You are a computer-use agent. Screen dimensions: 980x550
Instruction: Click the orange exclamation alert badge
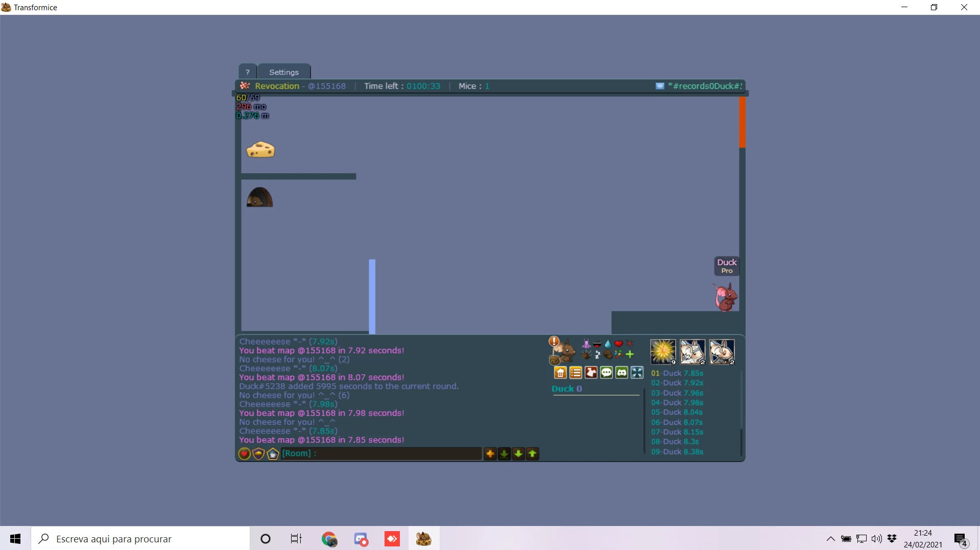point(554,341)
